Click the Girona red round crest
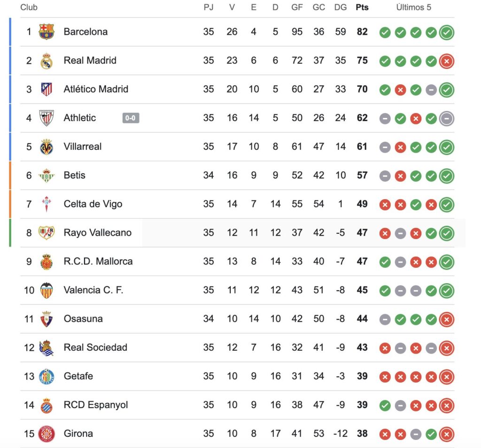481x448 pixels. pos(47,433)
